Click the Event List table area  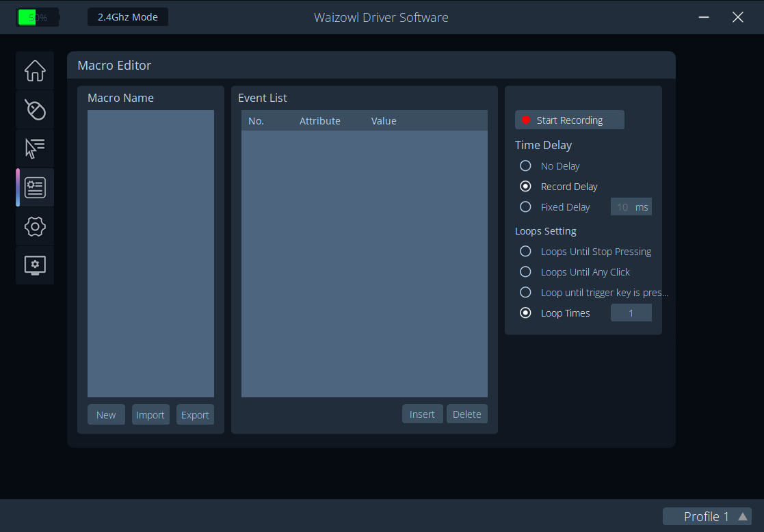coord(365,263)
